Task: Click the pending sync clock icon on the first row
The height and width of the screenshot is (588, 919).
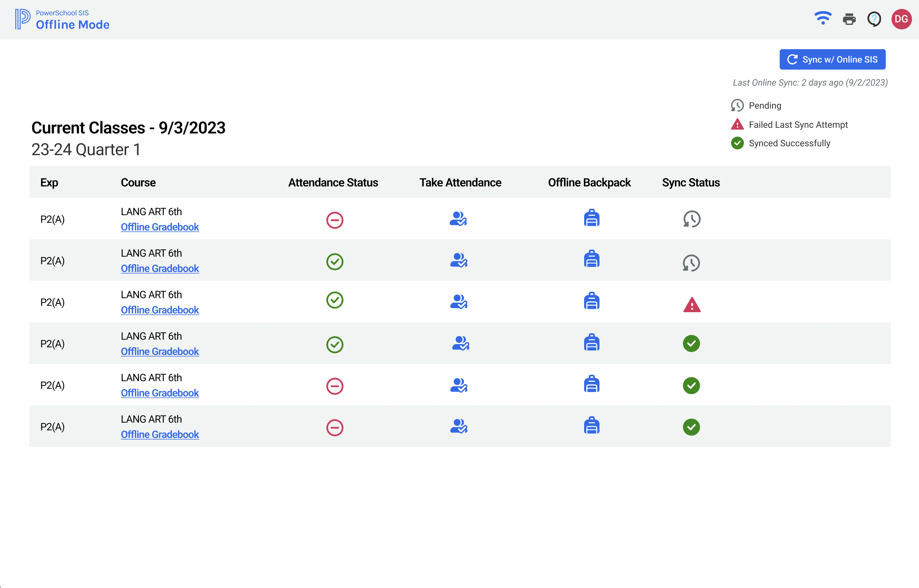Action: pos(691,219)
